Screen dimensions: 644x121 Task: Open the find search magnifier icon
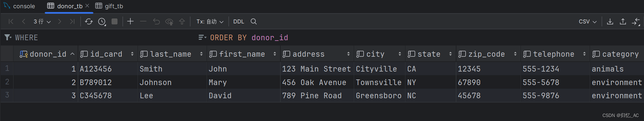[x=253, y=21]
